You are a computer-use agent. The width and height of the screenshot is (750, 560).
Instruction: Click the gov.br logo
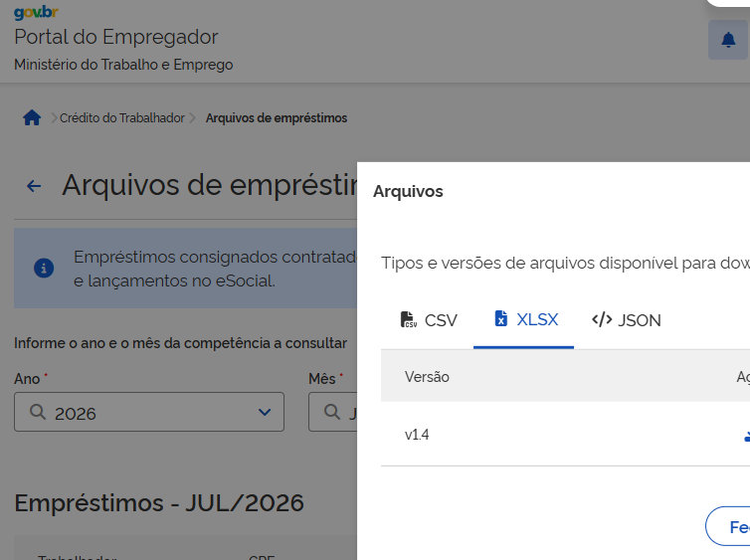(x=36, y=12)
